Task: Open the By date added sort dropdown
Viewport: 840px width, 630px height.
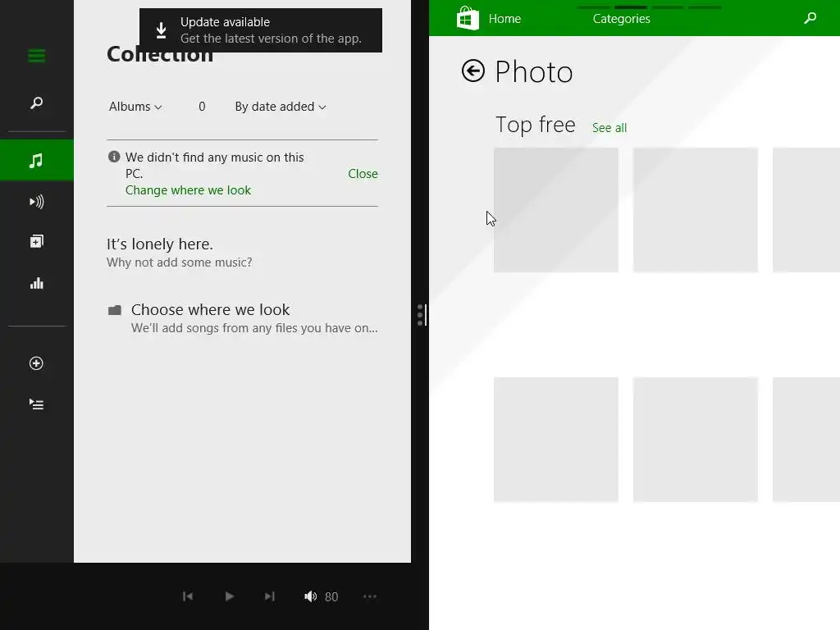Action: point(281,107)
